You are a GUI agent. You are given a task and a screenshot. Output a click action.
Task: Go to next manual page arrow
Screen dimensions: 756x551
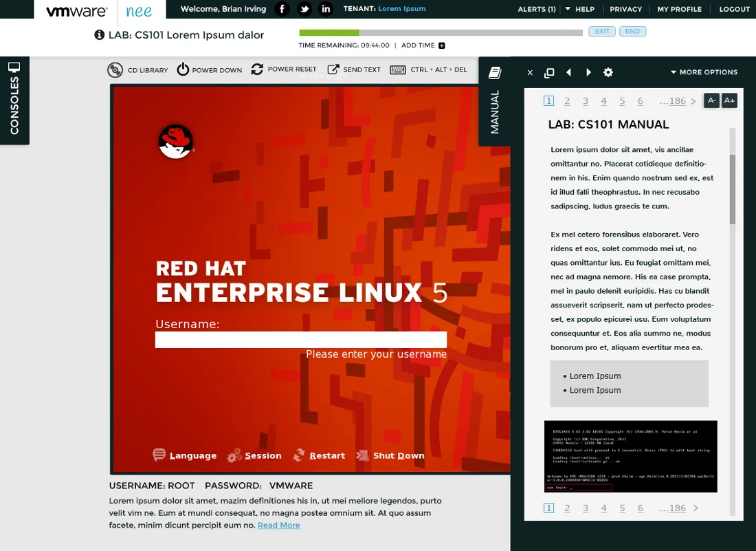click(x=588, y=72)
